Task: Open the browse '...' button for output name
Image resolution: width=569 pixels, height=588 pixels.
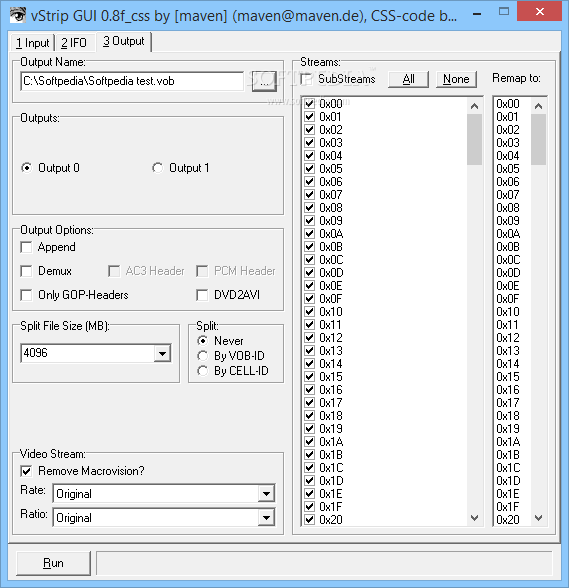Action: (x=264, y=81)
